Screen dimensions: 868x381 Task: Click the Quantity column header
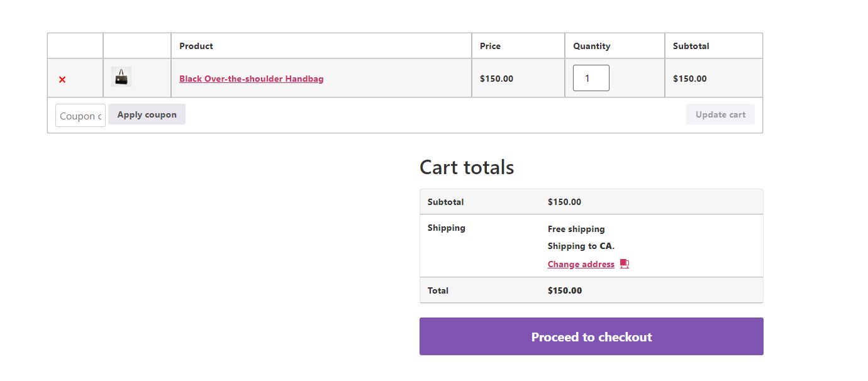591,45
